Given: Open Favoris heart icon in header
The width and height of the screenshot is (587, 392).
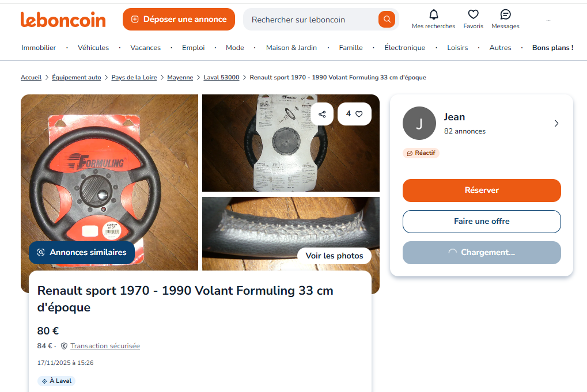Looking at the screenshot, I should tap(473, 14).
